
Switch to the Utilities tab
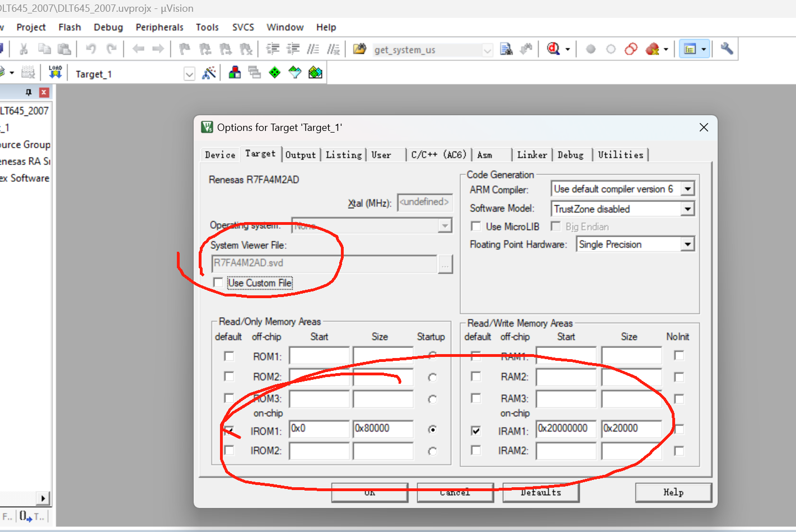(620, 155)
